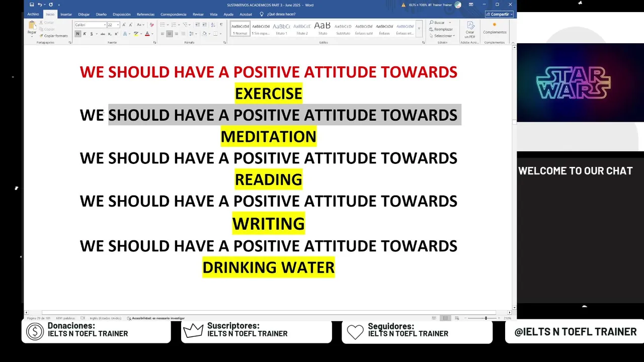The height and width of the screenshot is (362, 644).
Task: Switch to Web Layout view in status bar
Action: point(456,318)
